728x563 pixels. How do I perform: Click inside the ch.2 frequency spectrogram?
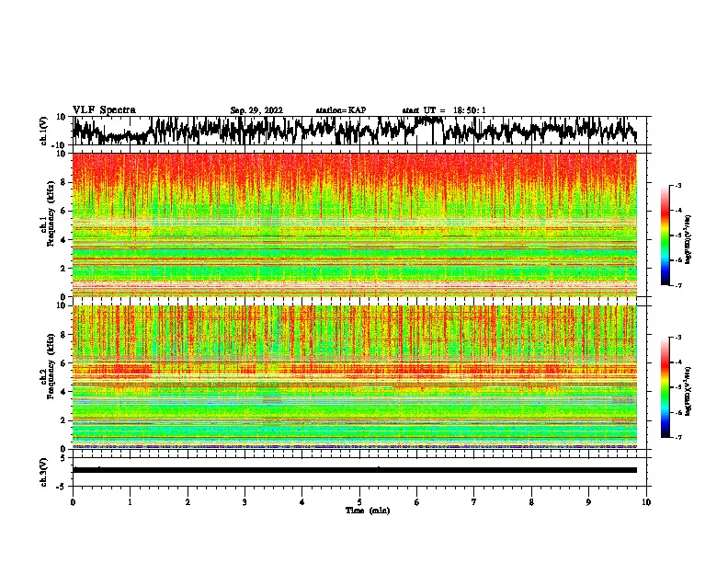coord(355,377)
